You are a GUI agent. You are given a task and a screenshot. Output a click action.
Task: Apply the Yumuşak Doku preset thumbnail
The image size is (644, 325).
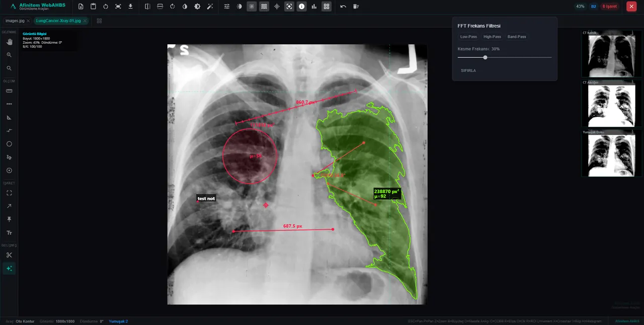click(x=611, y=153)
